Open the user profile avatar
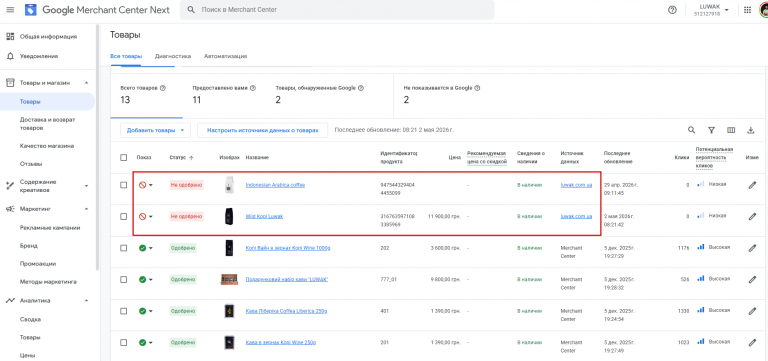Screen dimensions: 768x361 [764, 10]
